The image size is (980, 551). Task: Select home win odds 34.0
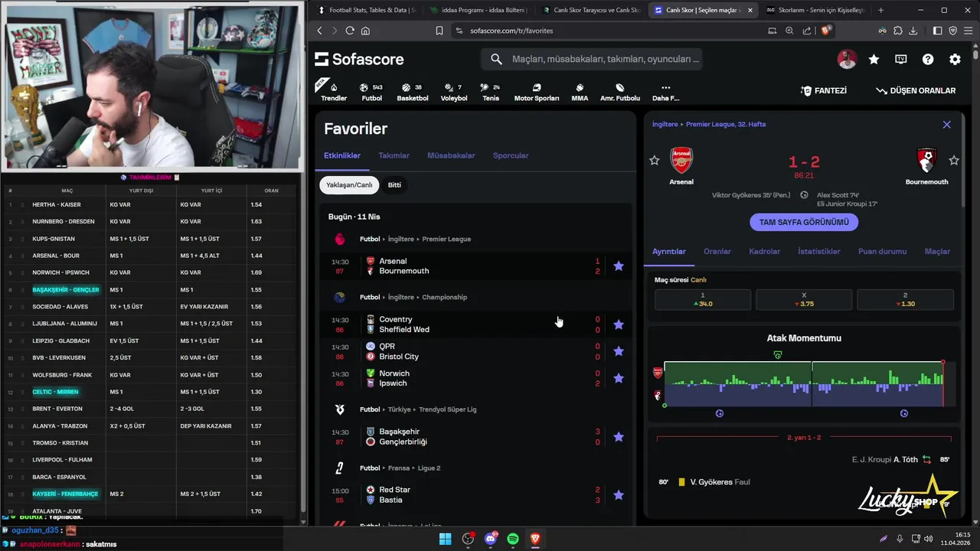[x=703, y=299]
